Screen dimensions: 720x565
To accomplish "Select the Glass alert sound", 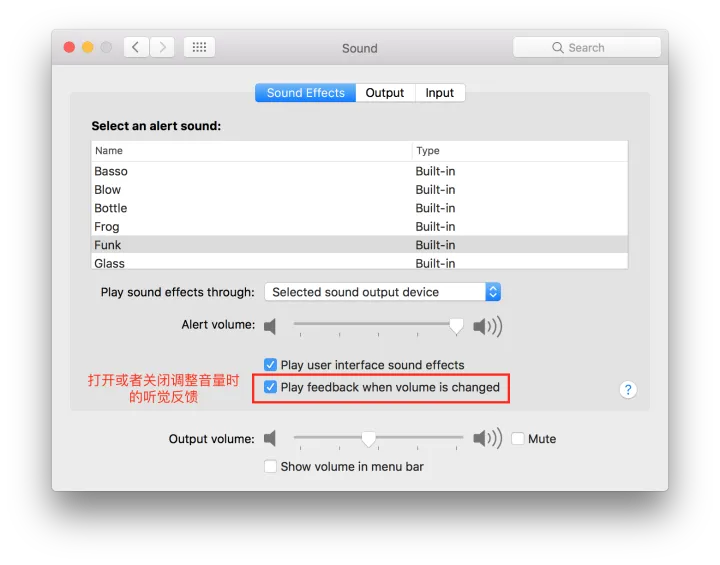I will [x=360, y=261].
